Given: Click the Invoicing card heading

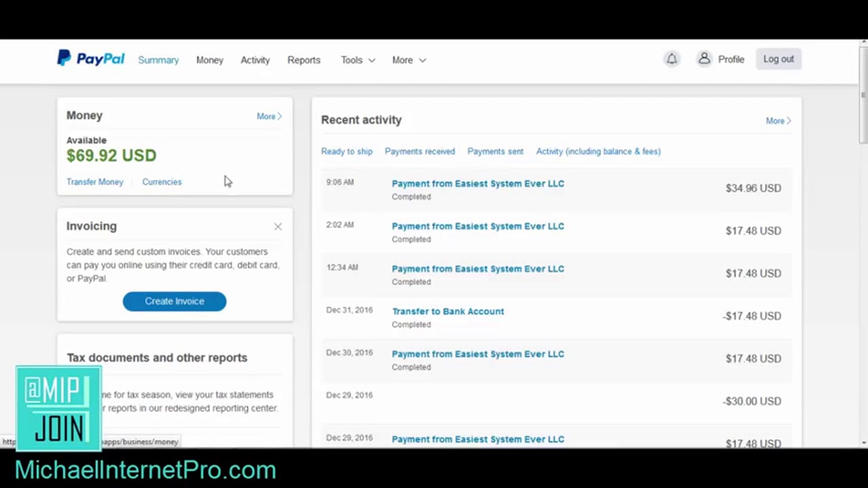Looking at the screenshot, I should pos(92,226).
